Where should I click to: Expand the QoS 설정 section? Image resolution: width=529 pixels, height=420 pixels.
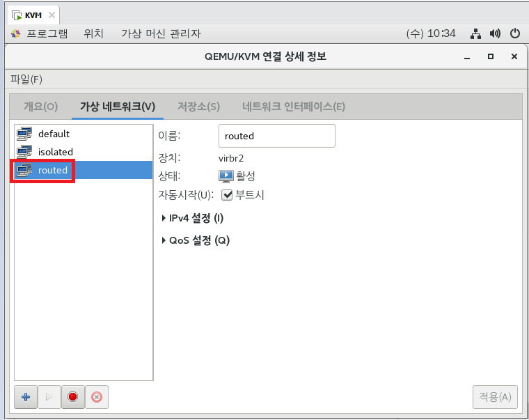point(196,240)
